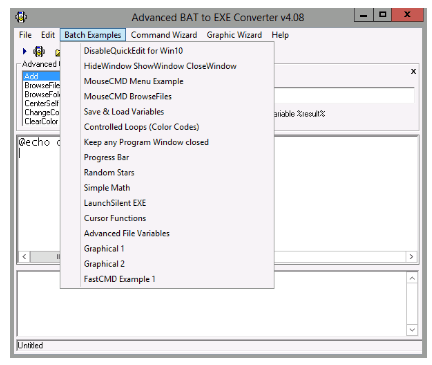Click the editor horizontal scrollbar left arrow

tap(24, 256)
